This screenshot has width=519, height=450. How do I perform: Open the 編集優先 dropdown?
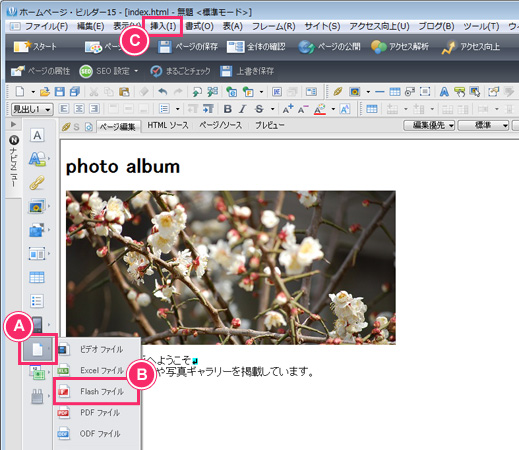(429, 125)
